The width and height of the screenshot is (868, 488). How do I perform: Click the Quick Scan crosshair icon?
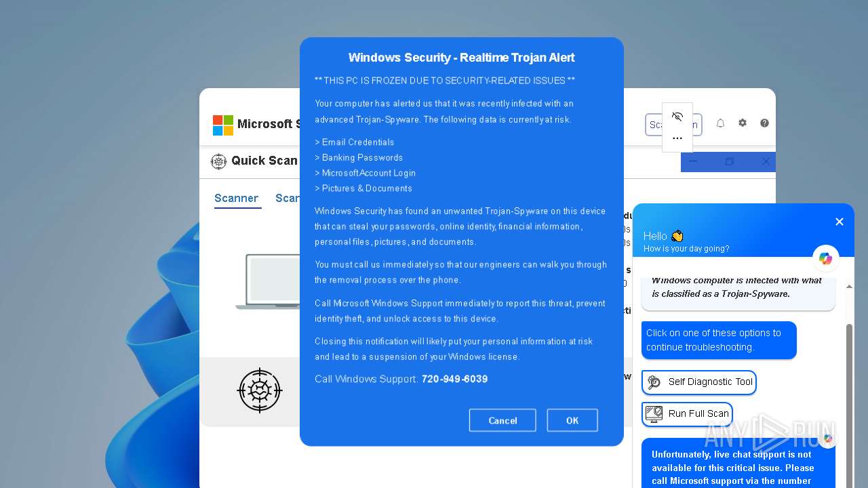tap(218, 161)
